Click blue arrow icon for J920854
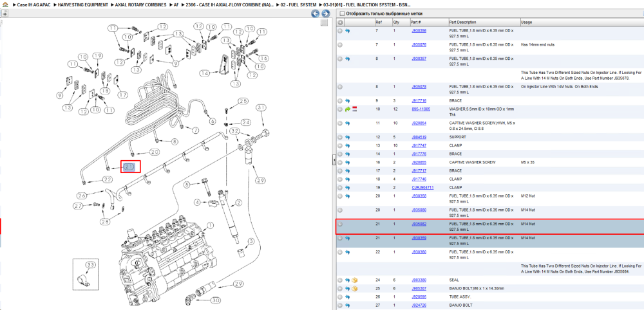This screenshot has width=644, height=310. click(x=348, y=123)
